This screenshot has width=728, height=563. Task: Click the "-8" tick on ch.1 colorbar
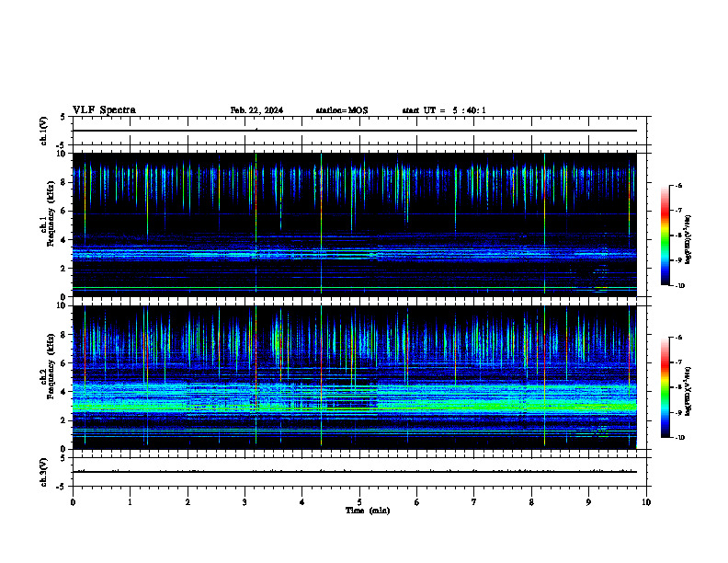click(678, 236)
